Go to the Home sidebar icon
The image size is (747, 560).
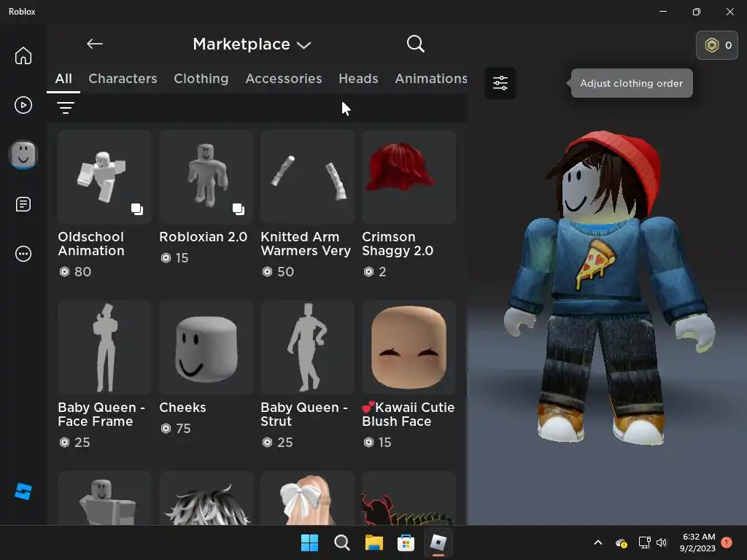point(23,55)
